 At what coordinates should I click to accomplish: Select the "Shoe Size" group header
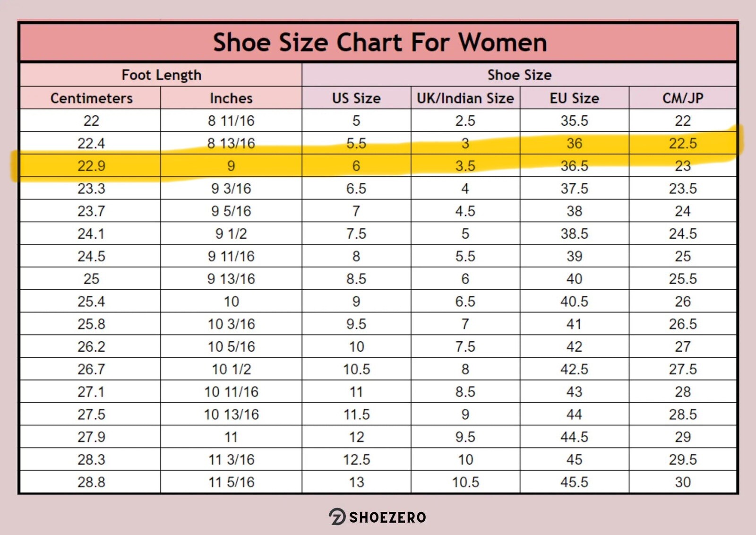pyautogui.click(x=519, y=75)
